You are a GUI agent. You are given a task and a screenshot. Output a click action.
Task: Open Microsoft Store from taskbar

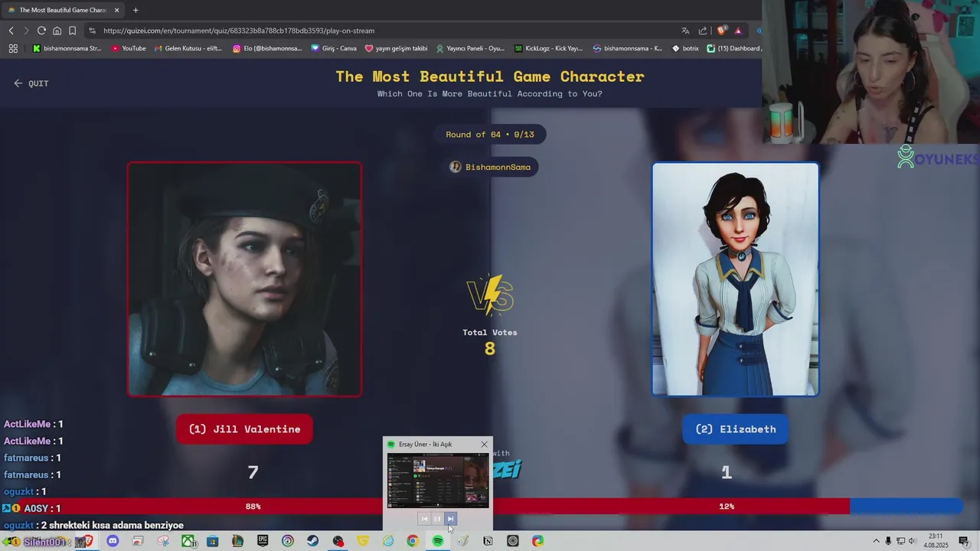pos(213,541)
